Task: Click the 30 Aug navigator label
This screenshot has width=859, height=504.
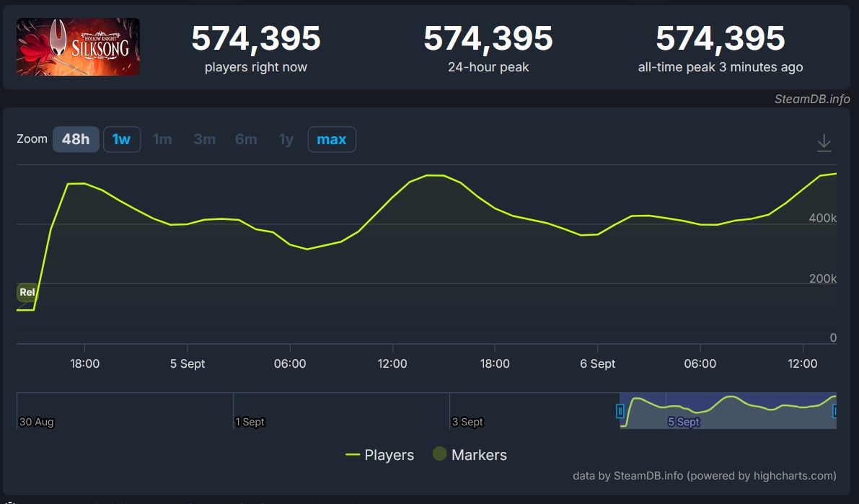Action: [x=36, y=422]
